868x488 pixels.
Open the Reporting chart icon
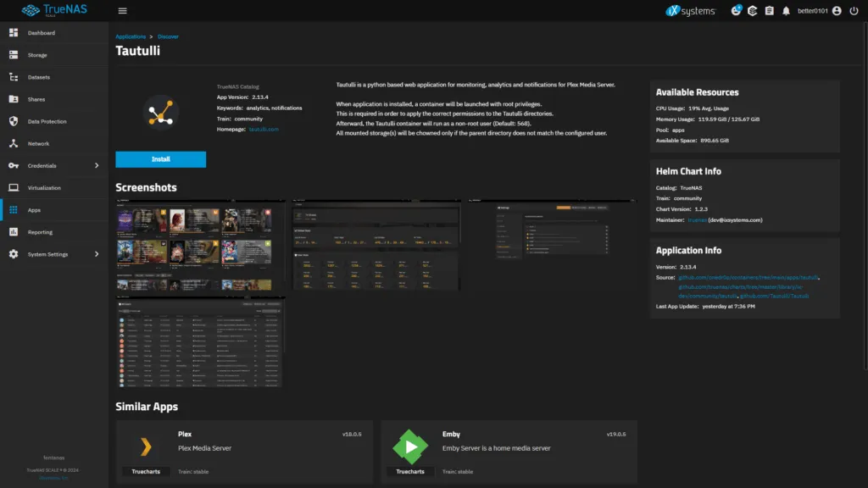click(x=13, y=231)
